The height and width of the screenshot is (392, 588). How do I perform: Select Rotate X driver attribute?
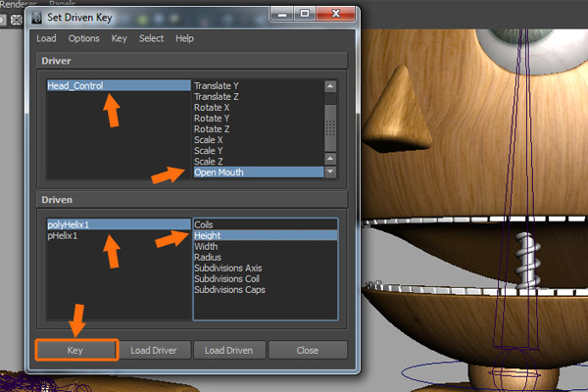point(258,108)
